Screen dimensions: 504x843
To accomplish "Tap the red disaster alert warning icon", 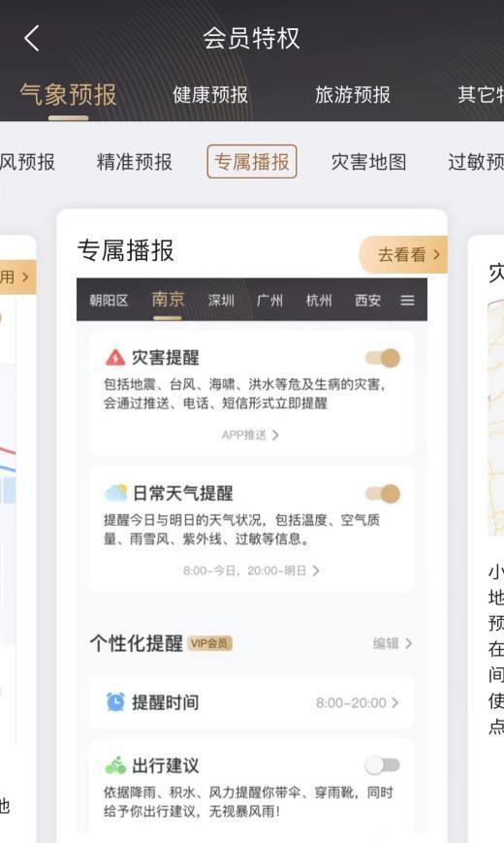I will pyautogui.click(x=115, y=357).
